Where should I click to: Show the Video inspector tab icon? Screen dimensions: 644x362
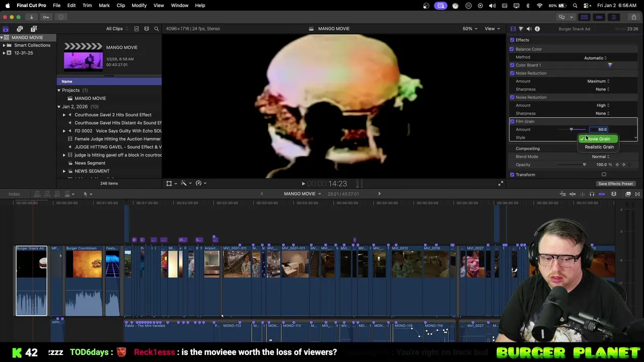click(x=513, y=29)
